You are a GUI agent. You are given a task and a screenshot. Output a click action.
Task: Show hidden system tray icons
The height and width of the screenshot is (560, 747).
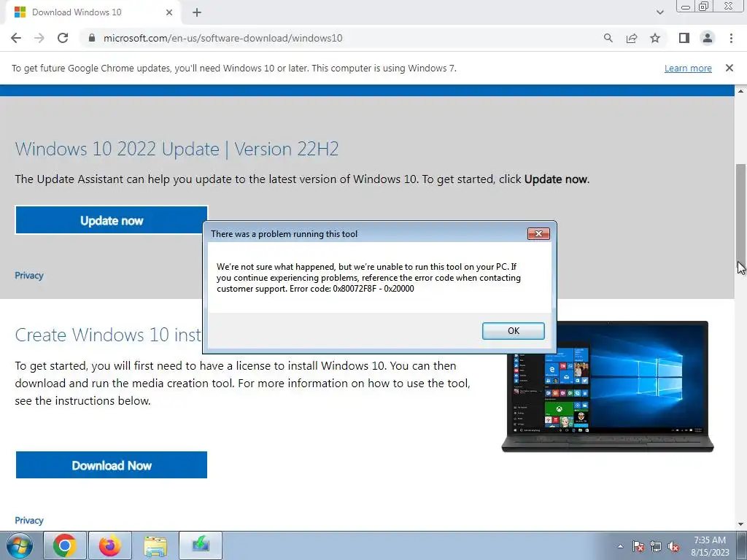620,546
